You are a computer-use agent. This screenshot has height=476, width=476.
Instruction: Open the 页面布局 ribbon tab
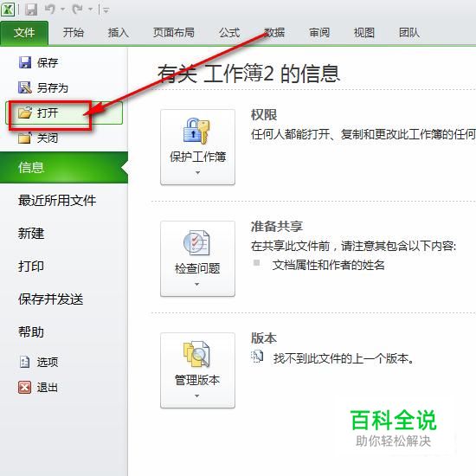coord(174,33)
